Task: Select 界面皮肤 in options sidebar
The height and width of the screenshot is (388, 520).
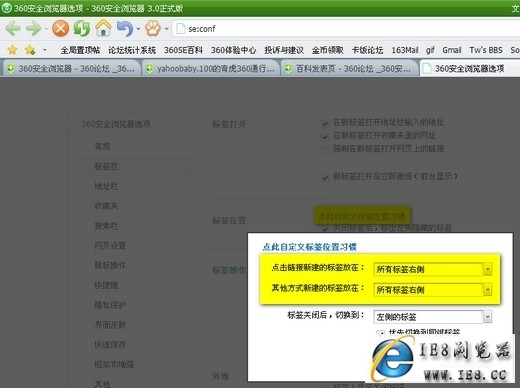Action: (110, 325)
